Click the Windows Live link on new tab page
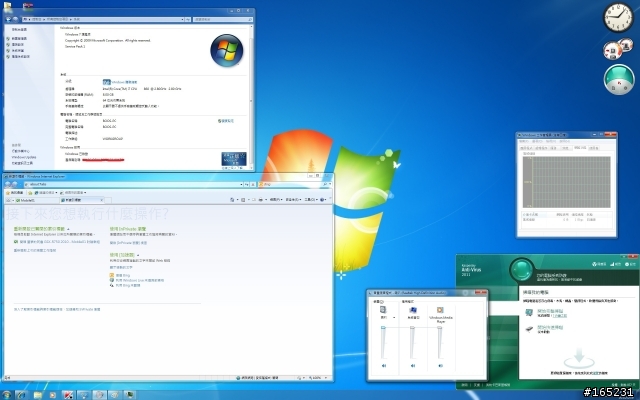The width and height of the screenshot is (640, 400). (x=139, y=280)
